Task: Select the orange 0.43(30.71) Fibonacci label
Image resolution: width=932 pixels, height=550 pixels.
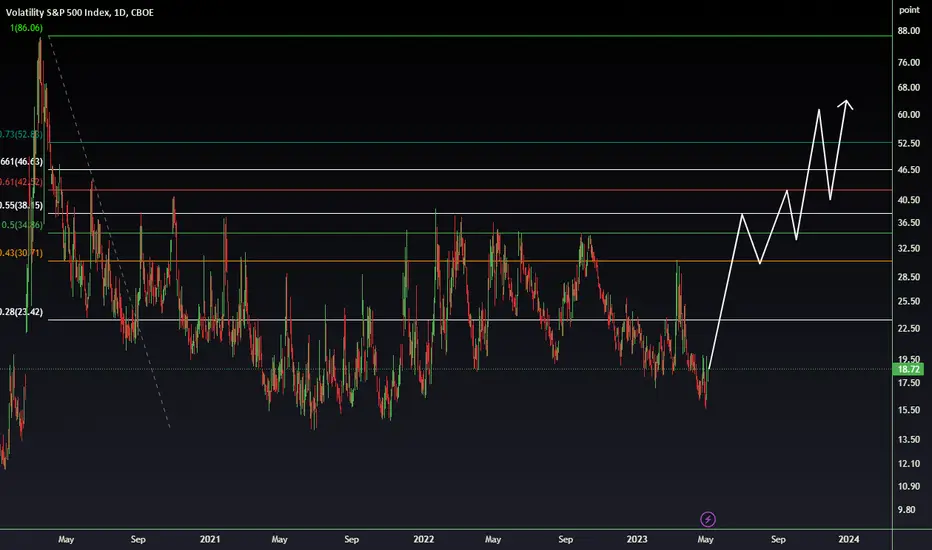Action: pyautogui.click(x=21, y=253)
